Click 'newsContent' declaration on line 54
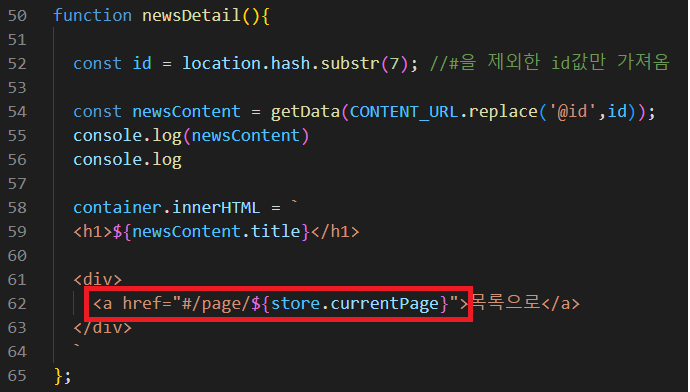 pos(187,112)
